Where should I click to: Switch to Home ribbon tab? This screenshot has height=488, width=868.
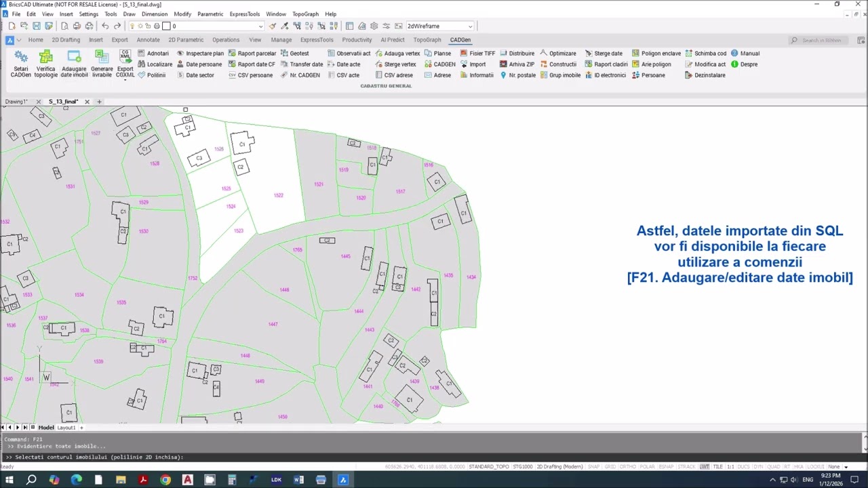pyautogui.click(x=35, y=40)
